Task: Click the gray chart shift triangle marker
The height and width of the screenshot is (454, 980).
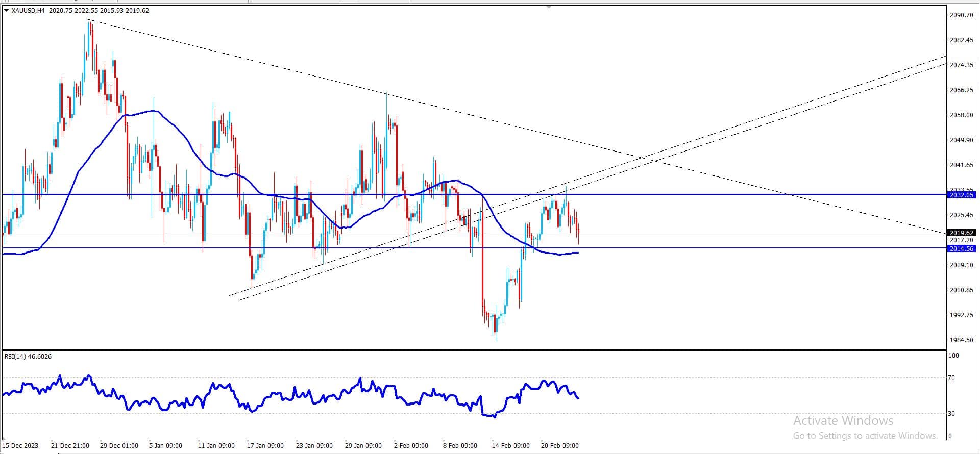Action: pyautogui.click(x=549, y=7)
